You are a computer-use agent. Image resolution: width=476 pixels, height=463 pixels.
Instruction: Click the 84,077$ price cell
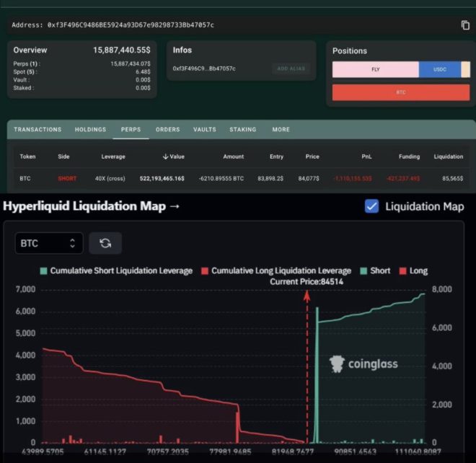[309, 179]
